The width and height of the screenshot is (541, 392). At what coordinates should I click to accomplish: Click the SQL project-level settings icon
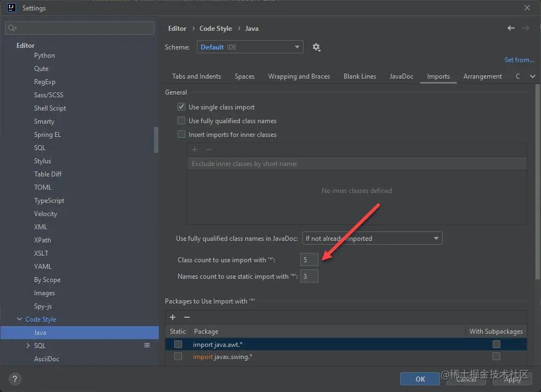[x=147, y=345]
